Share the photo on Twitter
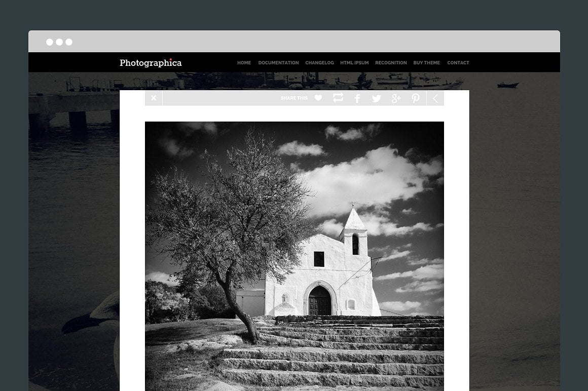Screen dimensions: 588x391 click(x=377, y=98)
